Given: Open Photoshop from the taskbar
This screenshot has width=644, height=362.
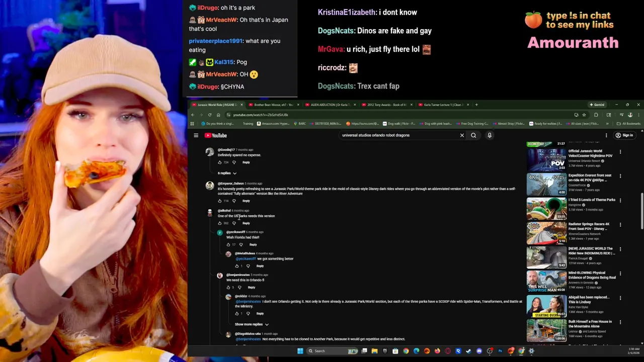Looking at the screenshot, I should tap(500, 351).
